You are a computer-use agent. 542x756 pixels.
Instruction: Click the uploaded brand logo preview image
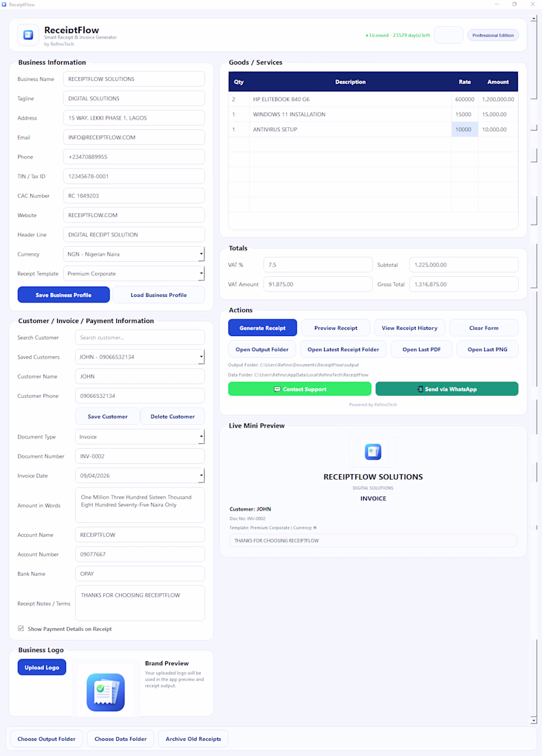point(106,692)
